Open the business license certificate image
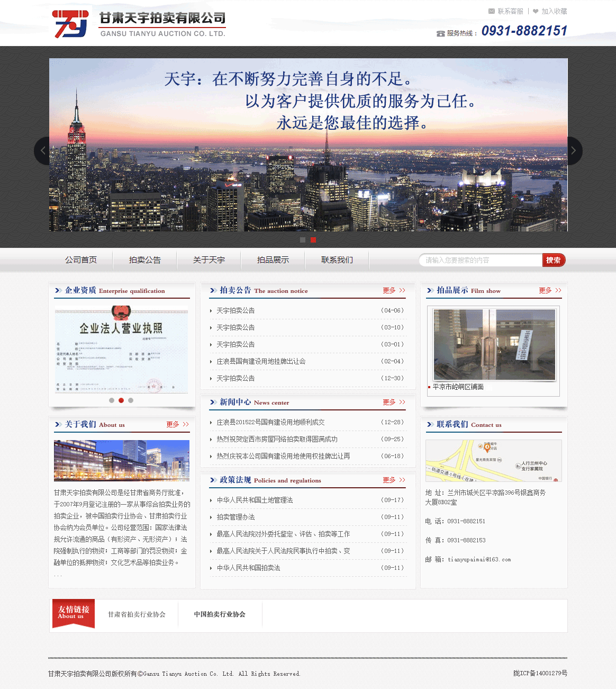The image size is (616, 689). [x=121, y=350]
